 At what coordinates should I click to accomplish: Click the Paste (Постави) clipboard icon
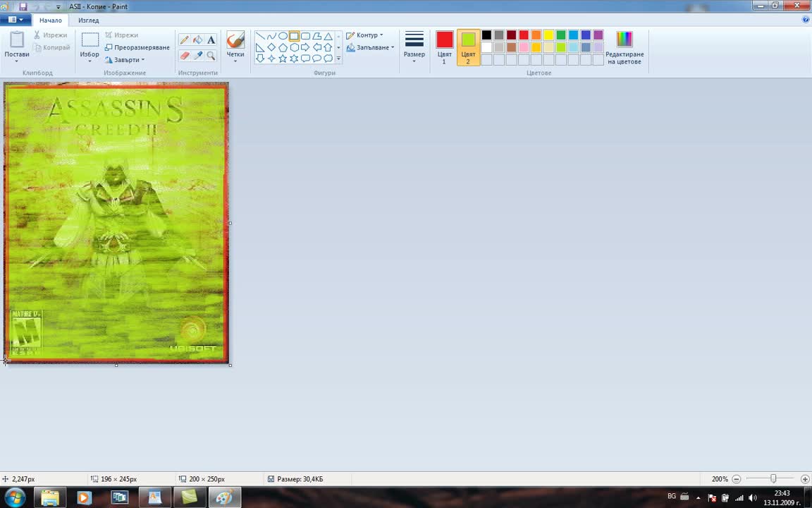(17, 40)
